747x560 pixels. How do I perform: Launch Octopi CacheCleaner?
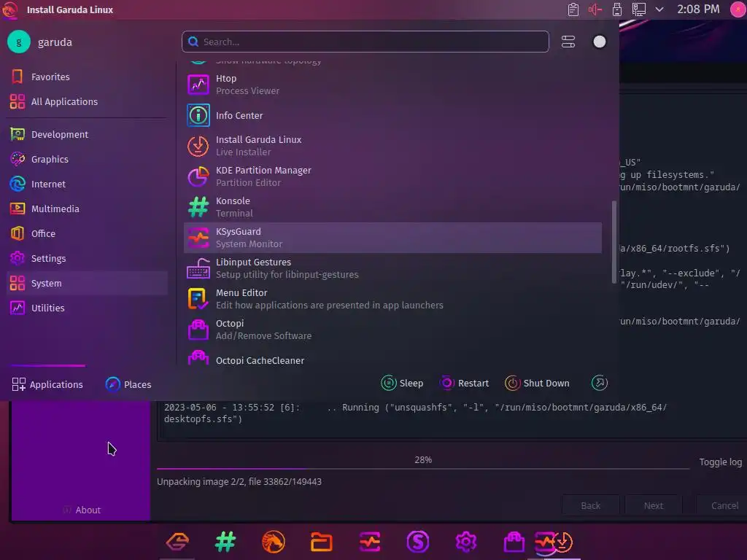click(x=392, y=357)
